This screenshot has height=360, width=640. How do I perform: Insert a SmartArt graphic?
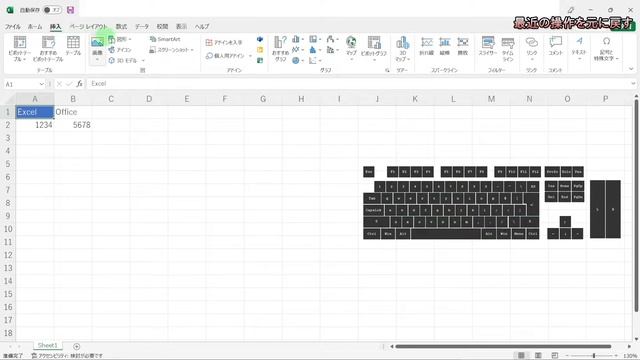[x=165, y=39]
